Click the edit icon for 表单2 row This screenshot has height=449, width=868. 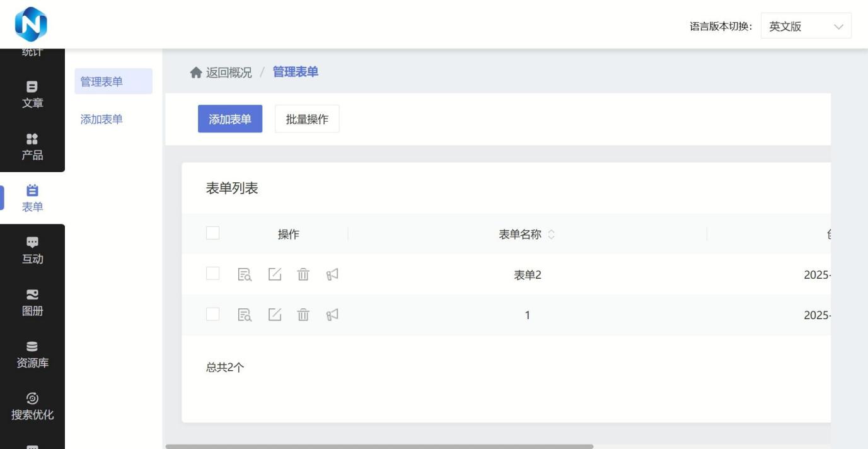coord(275,274)
